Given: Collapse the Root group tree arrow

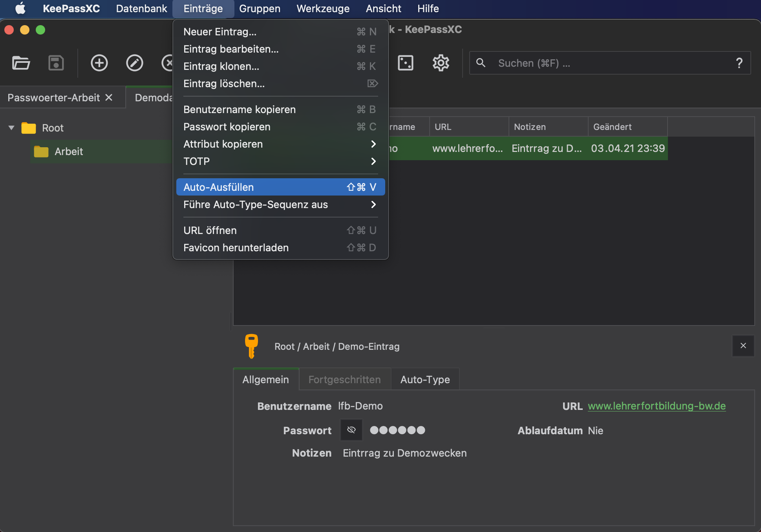Looking at the screenshot, I should point(11,128).
